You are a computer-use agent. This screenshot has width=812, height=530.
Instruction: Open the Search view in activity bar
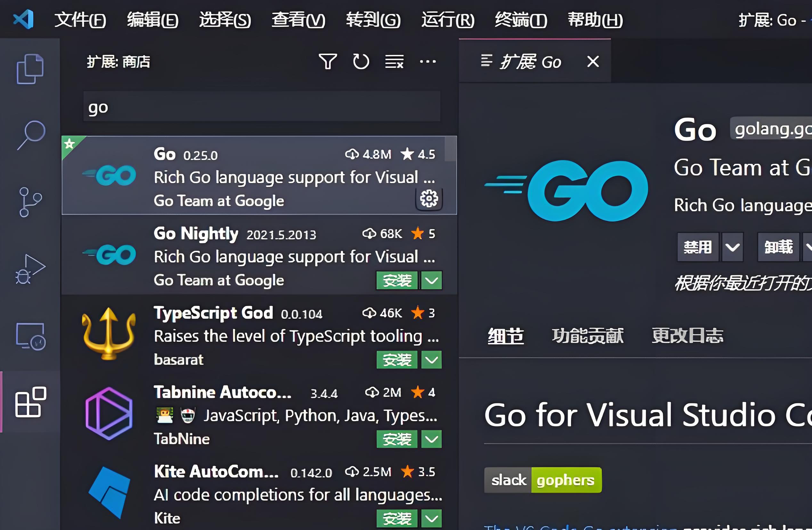(x=31, y=135)
